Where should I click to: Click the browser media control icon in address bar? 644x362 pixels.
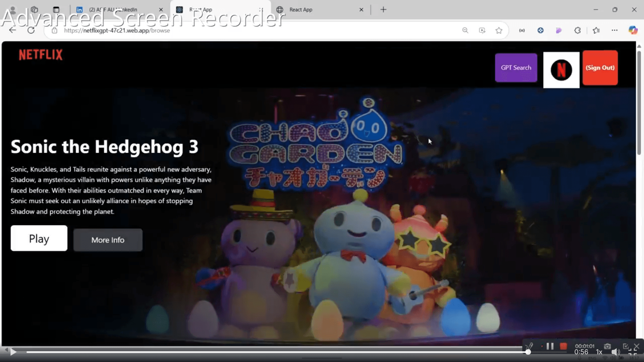482,31
